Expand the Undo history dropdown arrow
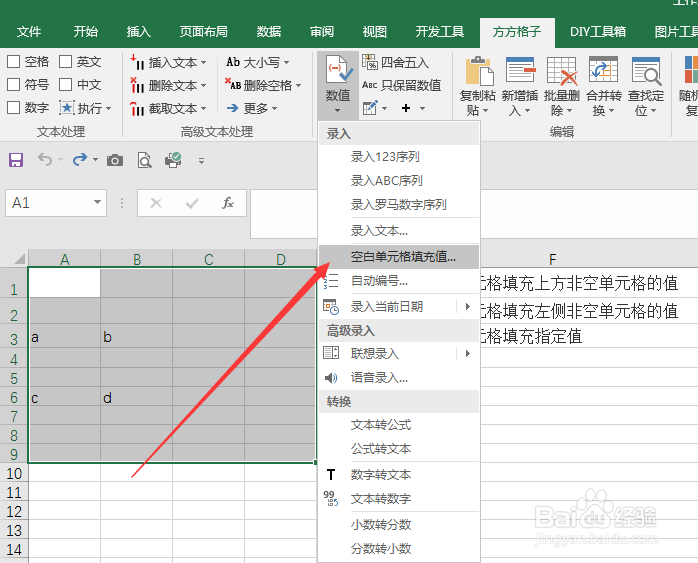The image size is (698, 563). pyautogui.click(x=60, y=159)
